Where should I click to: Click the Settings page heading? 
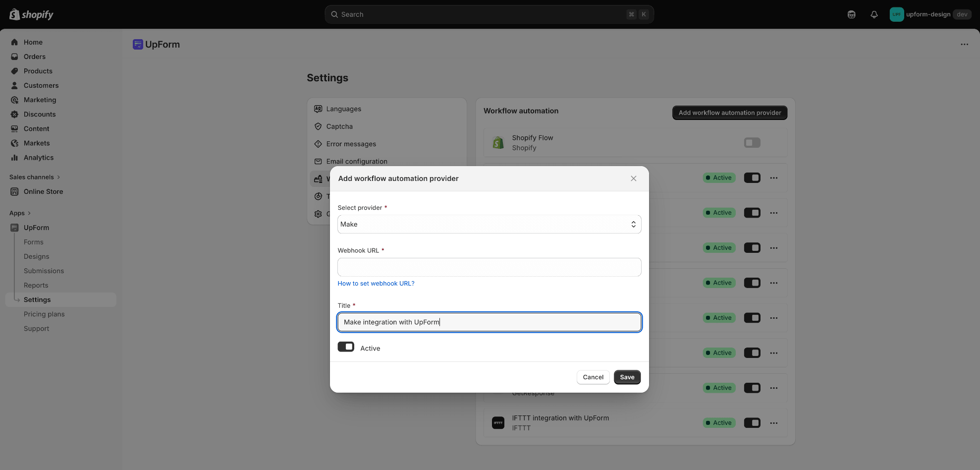(327, 78)
